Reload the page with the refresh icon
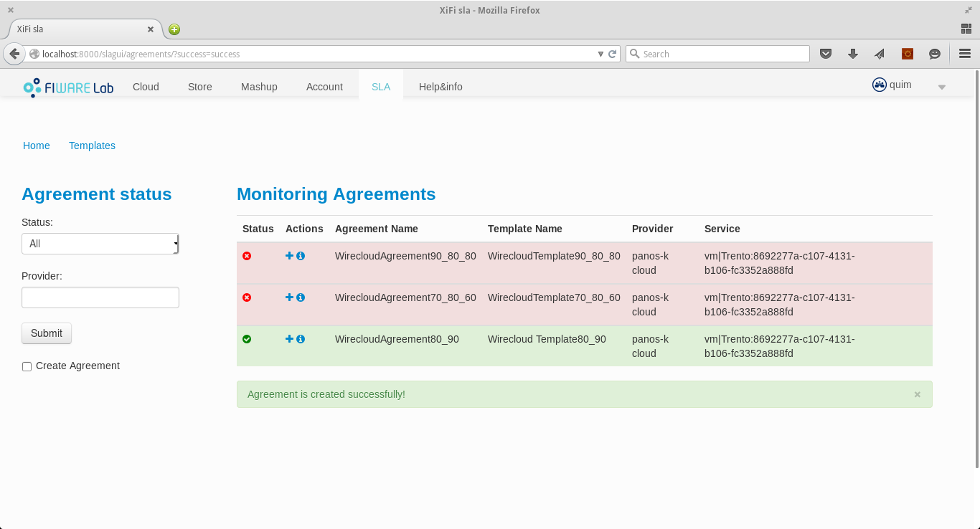Image resolution: width=980 pixels, height=529 pixels. click(612, 54)
